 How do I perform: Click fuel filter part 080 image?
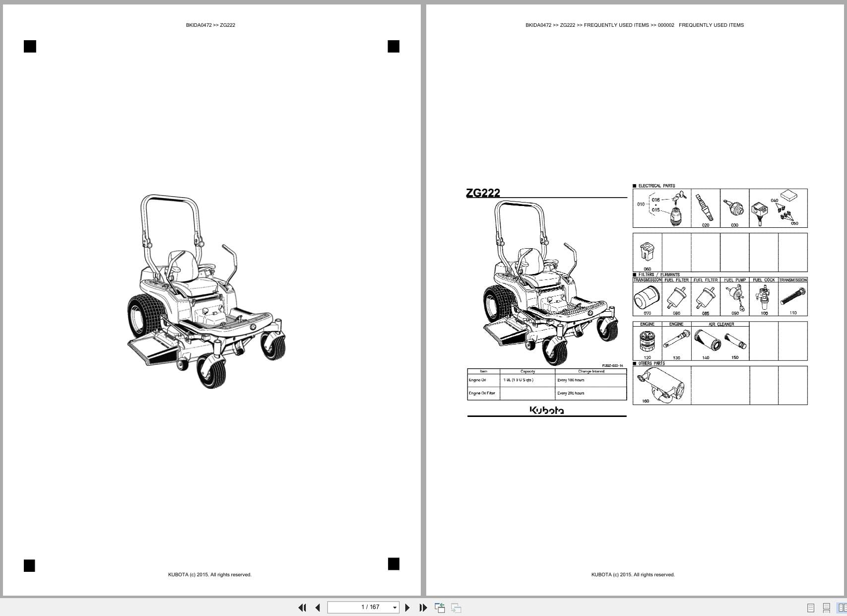tap(676, 296)
